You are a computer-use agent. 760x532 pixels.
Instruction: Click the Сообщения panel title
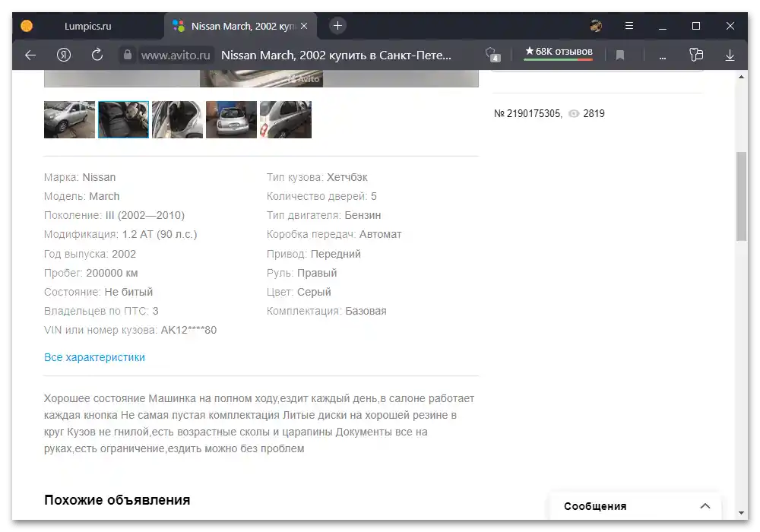pos(595,506)
